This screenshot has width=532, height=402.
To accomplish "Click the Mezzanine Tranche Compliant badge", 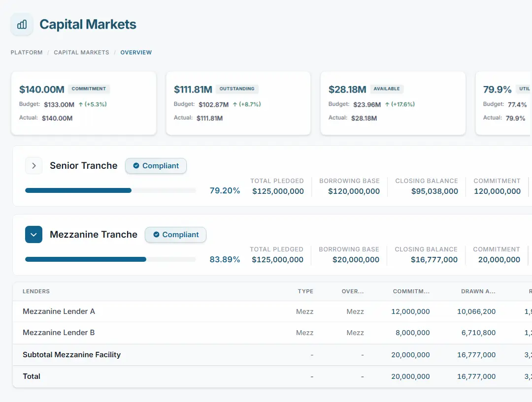I will [175, 235].
